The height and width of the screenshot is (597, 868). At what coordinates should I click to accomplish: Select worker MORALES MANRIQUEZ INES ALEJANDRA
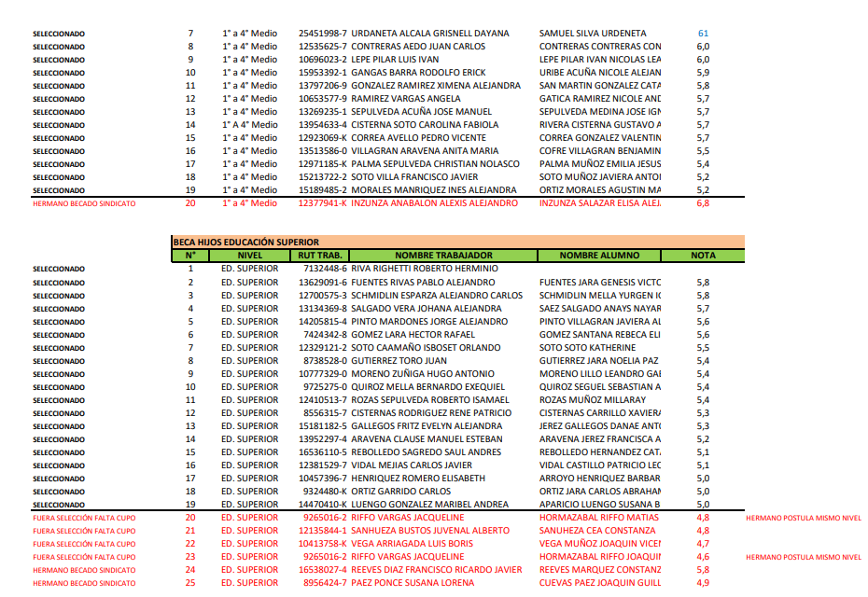(434, 190)
